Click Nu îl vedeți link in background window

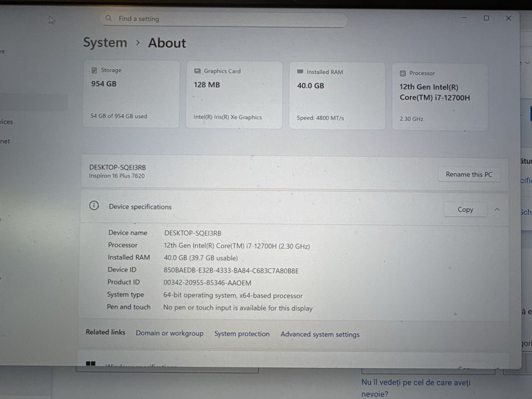[416, 388]
